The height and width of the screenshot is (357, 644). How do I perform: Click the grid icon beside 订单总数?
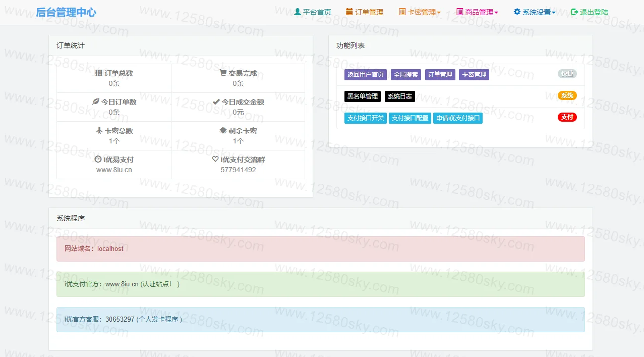99,73
